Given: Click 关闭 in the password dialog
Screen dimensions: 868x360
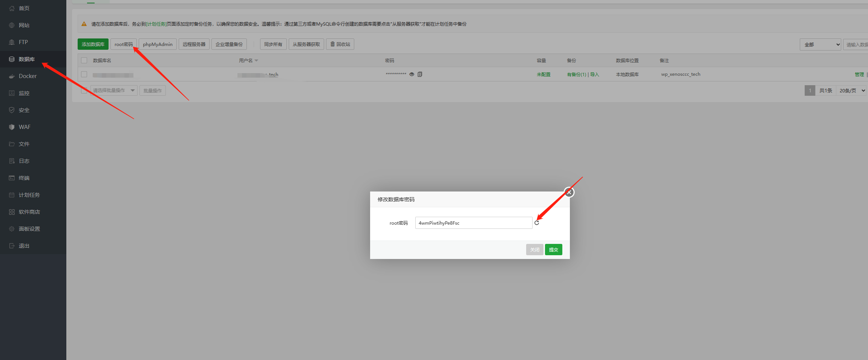Looking at the screenshot, I should (x=535, y=250).
